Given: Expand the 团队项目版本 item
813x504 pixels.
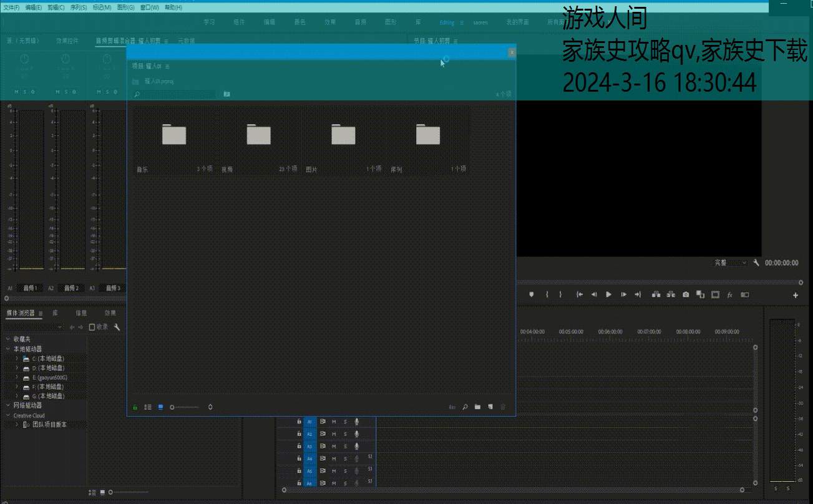Looking at the screenshot, I should pyautogui.click(x=17, y=424).
